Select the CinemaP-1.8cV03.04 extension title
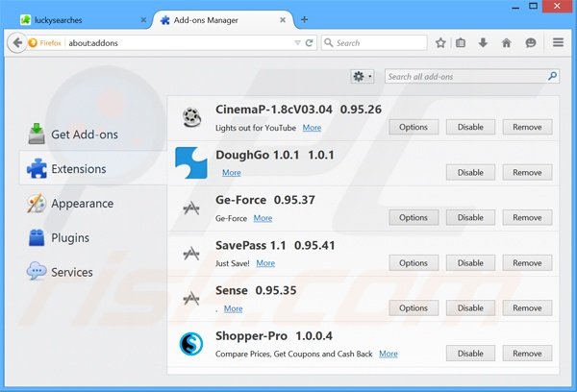Screen dimensions: 577x392 274,110
